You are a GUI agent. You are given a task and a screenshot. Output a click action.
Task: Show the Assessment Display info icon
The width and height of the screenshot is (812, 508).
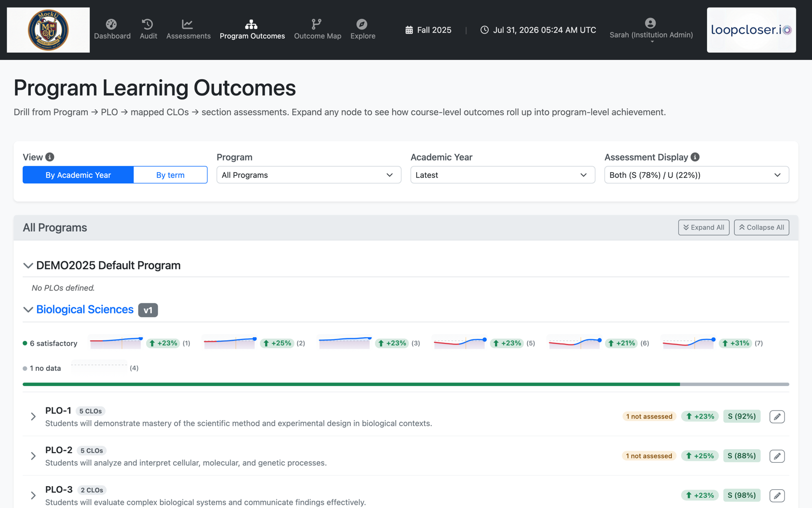[695, 157]
